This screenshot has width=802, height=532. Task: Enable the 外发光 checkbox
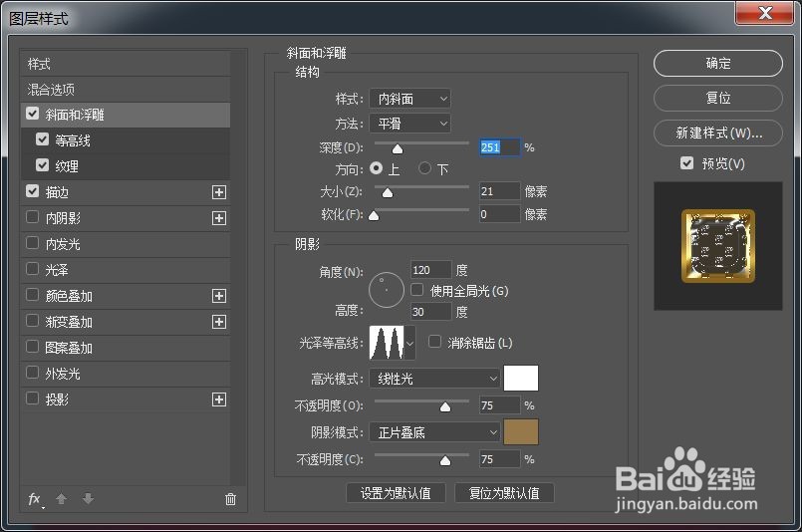[x=32, y=373]
